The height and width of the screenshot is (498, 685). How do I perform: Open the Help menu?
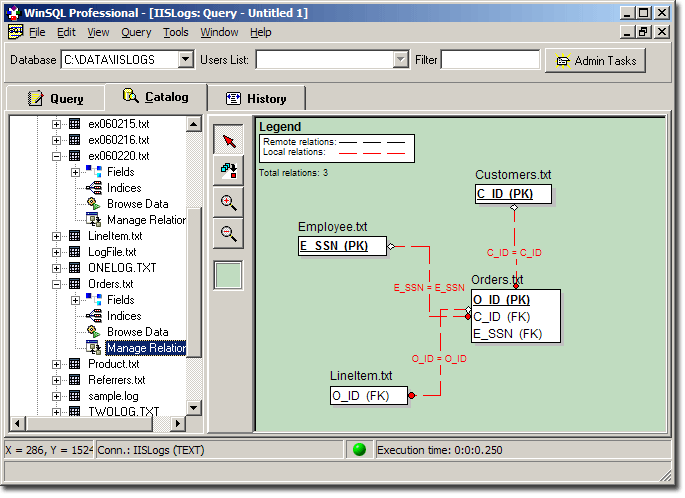(x=260, y=32)
